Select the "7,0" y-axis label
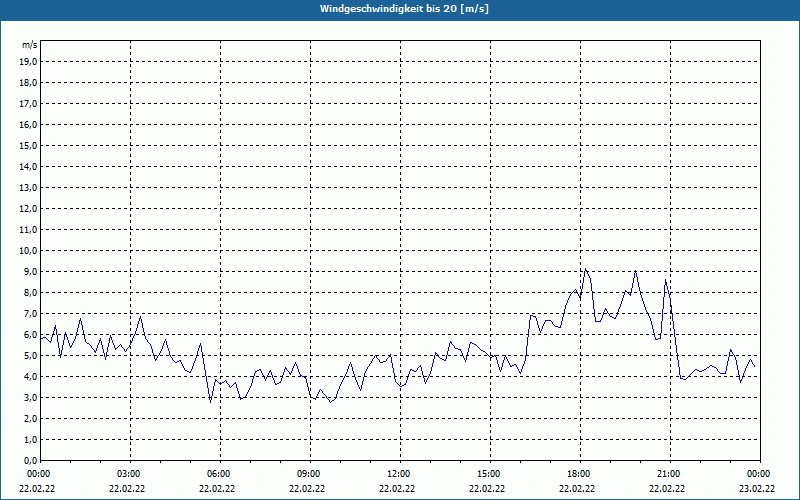 tap(30, 313)
